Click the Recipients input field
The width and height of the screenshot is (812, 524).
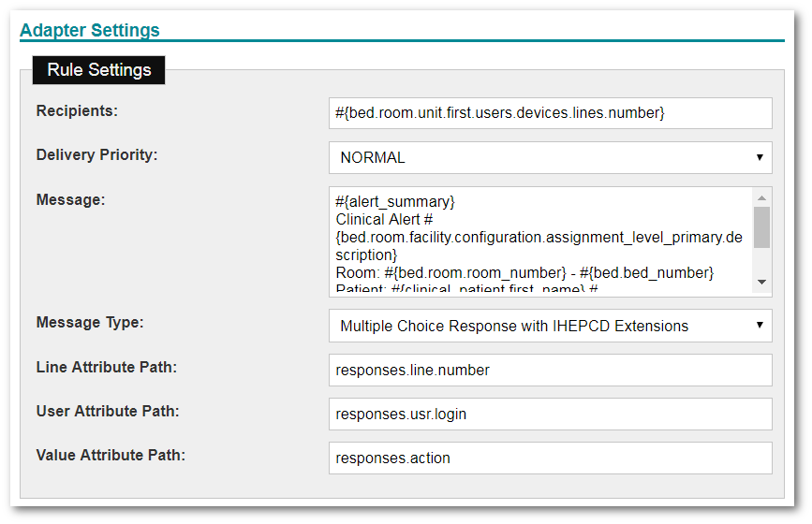(550, 113)
